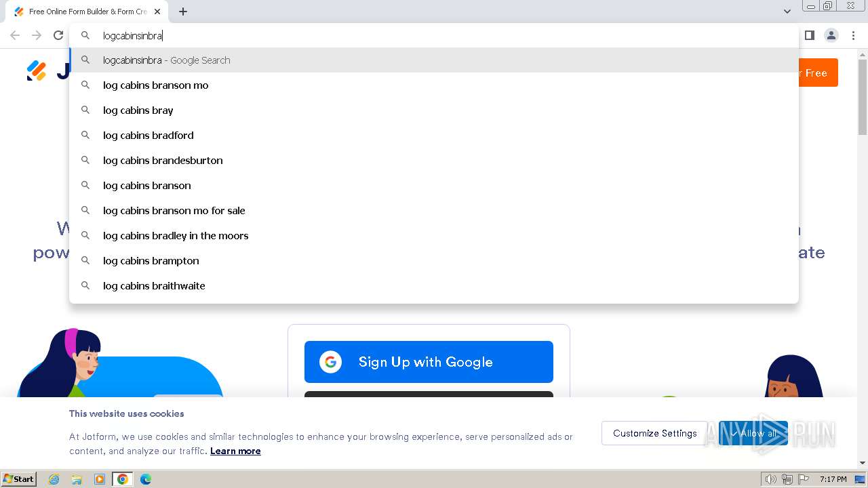Launch Microsoft Edge from the taskbar
Viewport: 868px width, 488px height.
(x=146, y=479)
